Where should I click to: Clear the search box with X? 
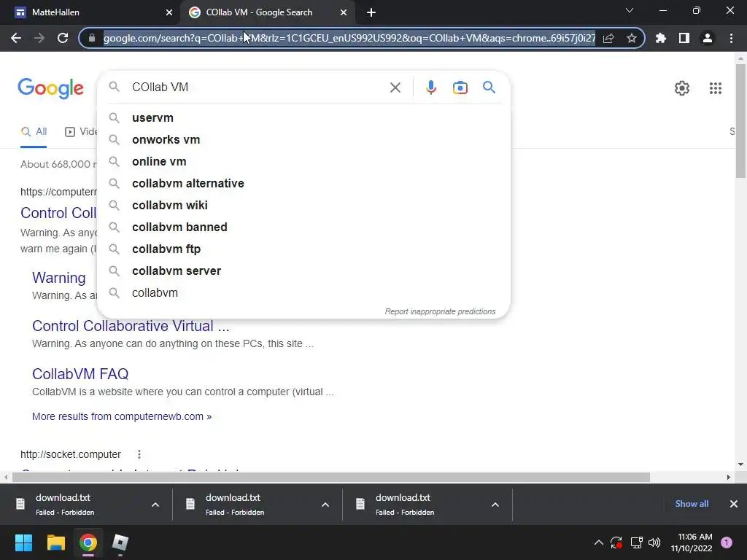click(395, 87)
